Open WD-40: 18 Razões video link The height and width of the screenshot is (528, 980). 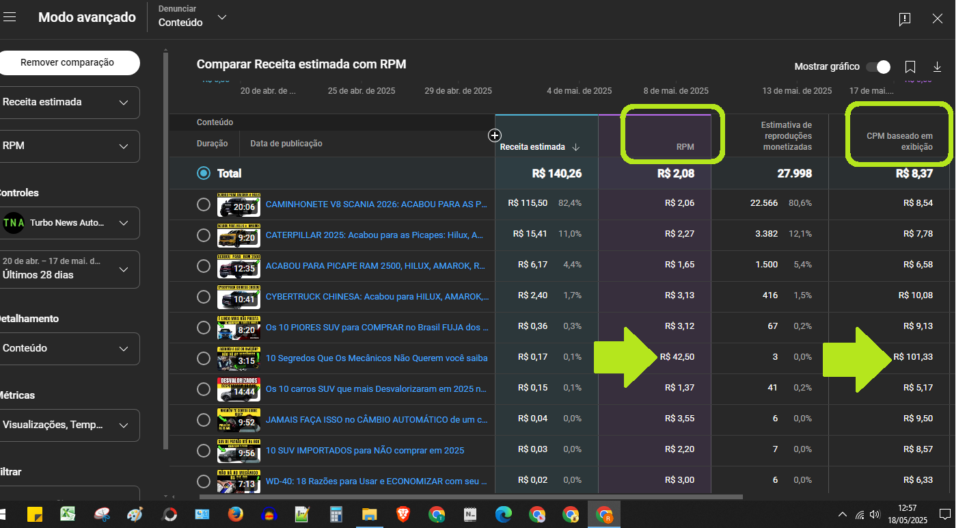tap(377, 481)
